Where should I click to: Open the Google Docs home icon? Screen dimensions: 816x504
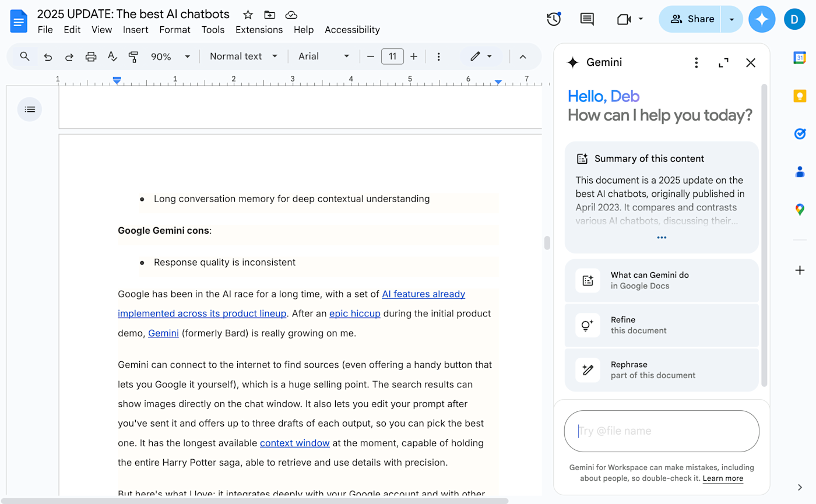coord(19,21)
